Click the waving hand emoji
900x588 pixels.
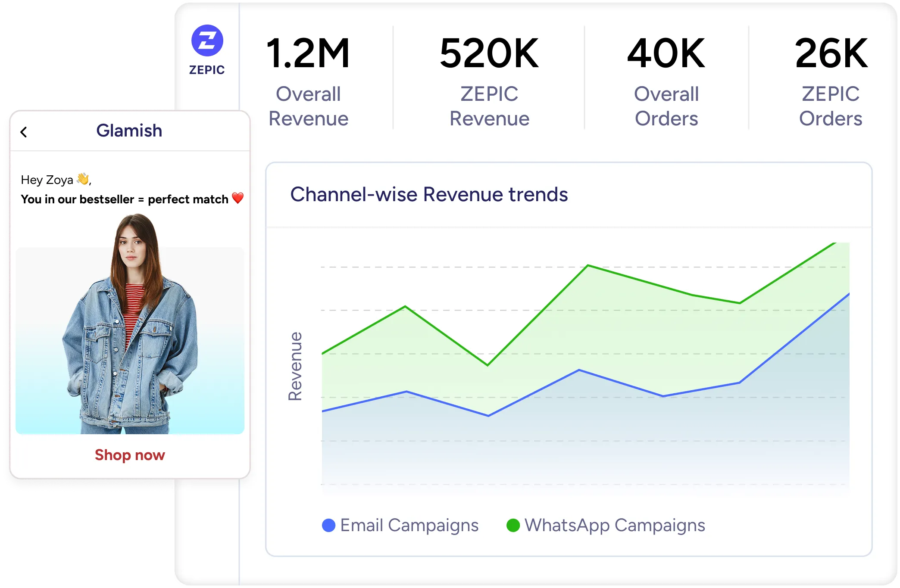point(83,178)
